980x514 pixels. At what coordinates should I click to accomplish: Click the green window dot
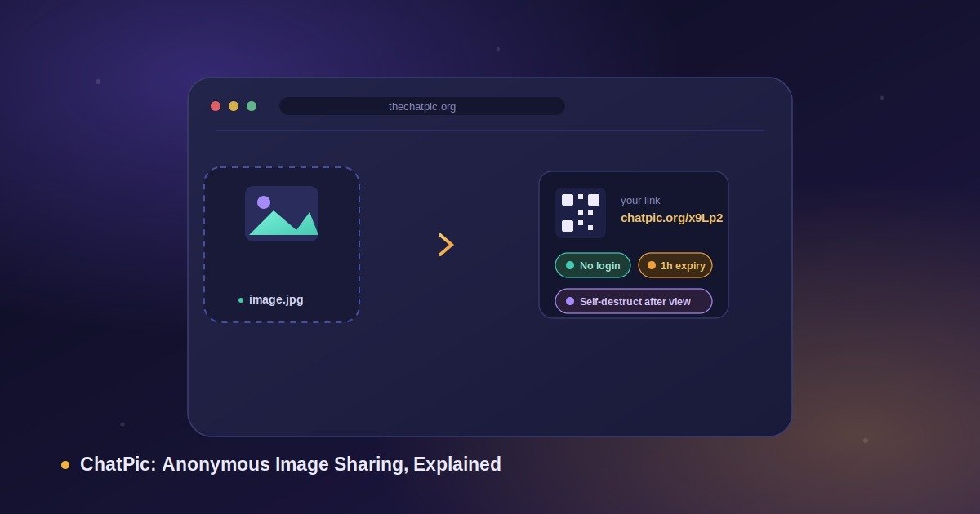pyautogui.click(x=252, y=106)
